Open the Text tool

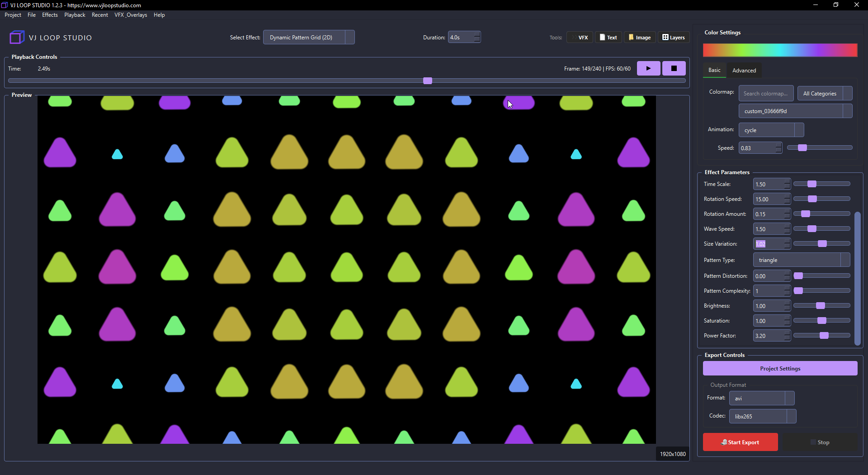(609, 38)
